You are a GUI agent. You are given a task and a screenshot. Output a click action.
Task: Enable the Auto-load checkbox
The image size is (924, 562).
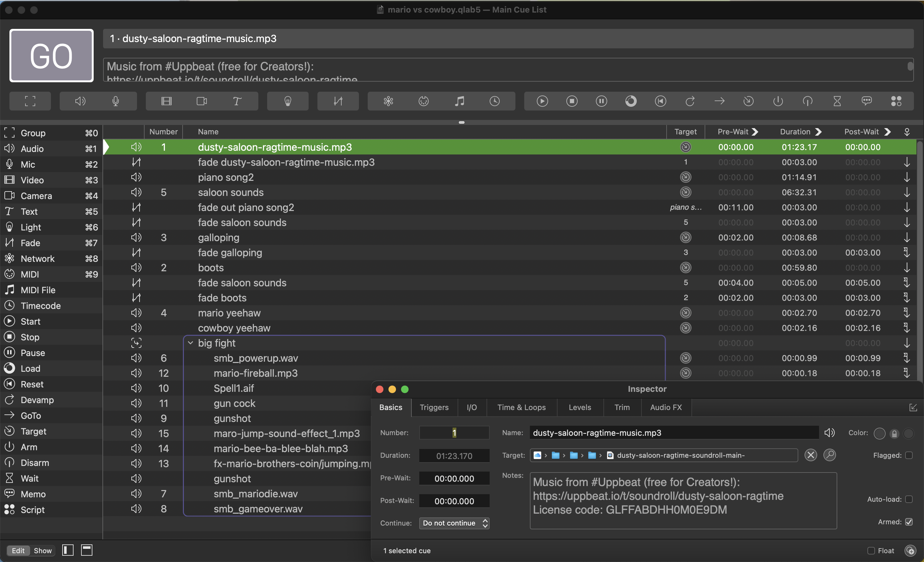[x=909, y=500]
